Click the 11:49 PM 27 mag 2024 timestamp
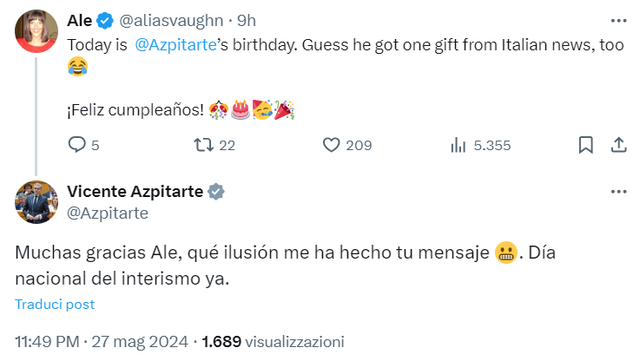This screenshot has height=361, width=640. (102, 342)
